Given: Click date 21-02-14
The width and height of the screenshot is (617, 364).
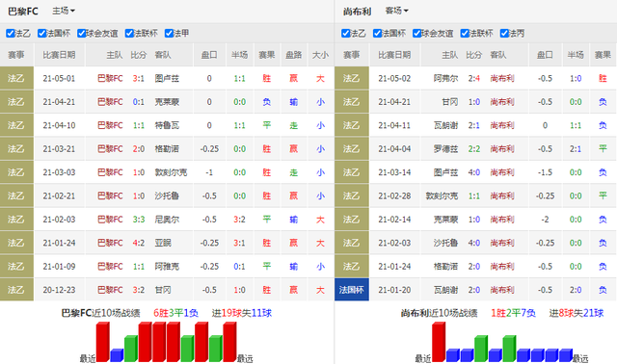Looking at the screenshot, I should [x=394, y=220].
